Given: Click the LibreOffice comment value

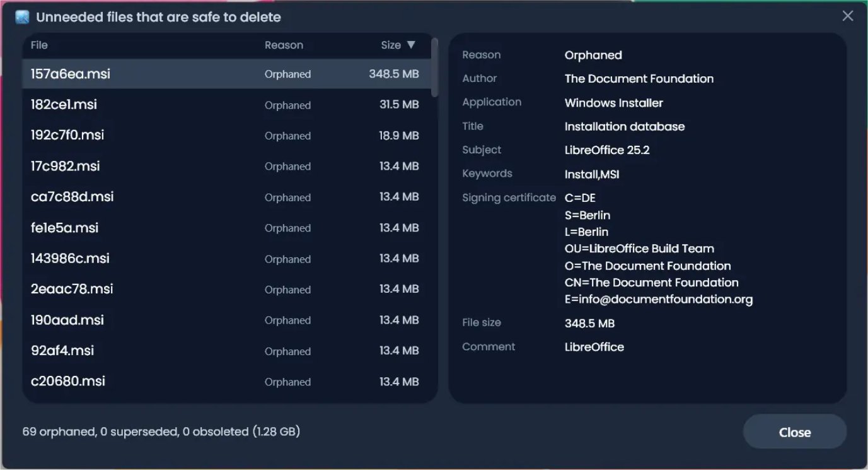Looking at the screenshot, I should (594, 347).
